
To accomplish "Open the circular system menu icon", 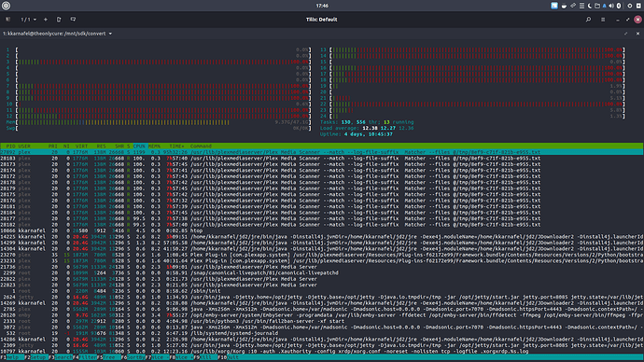I will [630, 6].
